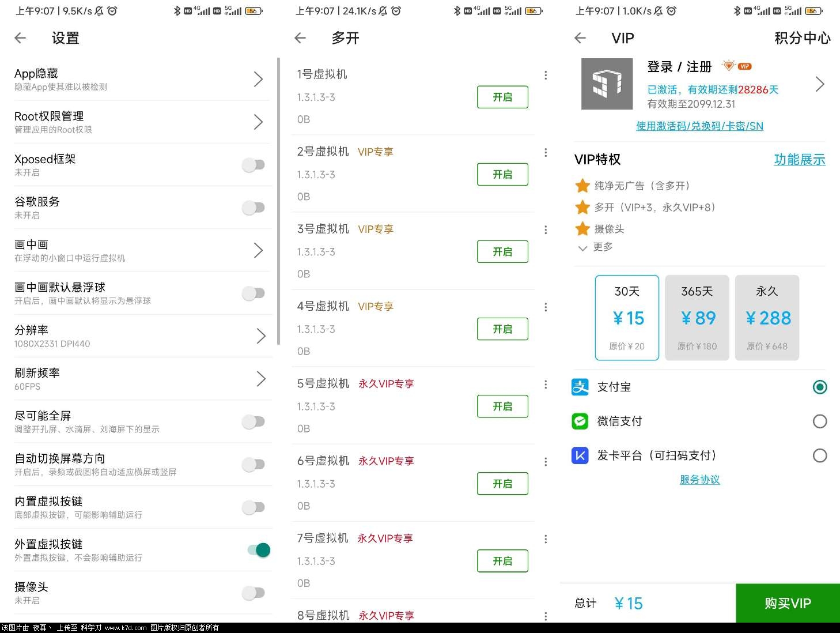Enable the 内置虚拟按键 switch

tap(253, 507)
